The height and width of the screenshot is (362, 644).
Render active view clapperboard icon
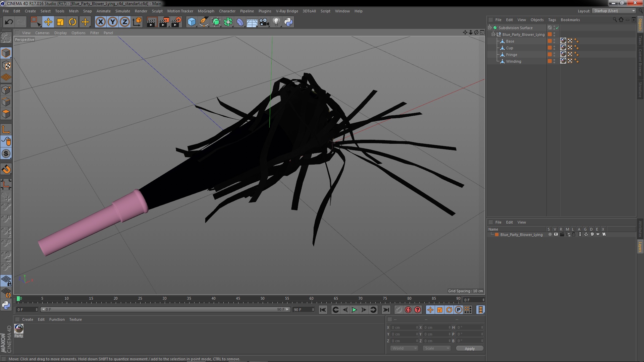click(152, 22)
